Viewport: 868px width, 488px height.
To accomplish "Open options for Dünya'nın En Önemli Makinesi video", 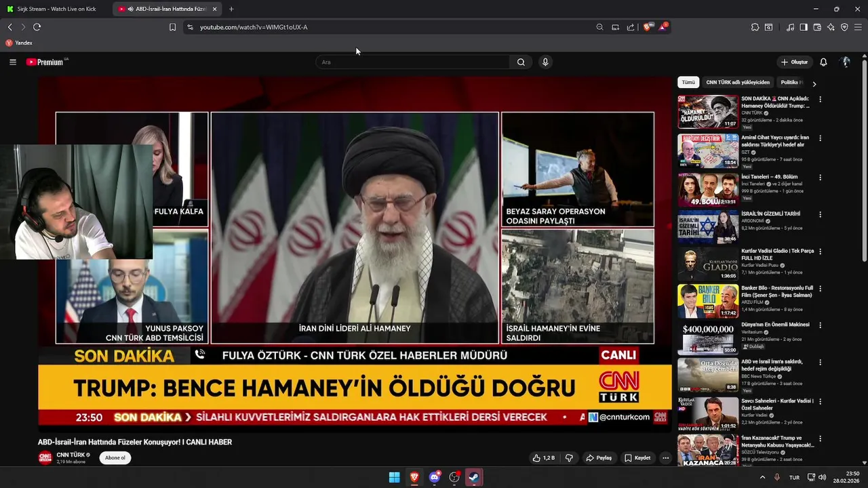I will click(820, 325).
